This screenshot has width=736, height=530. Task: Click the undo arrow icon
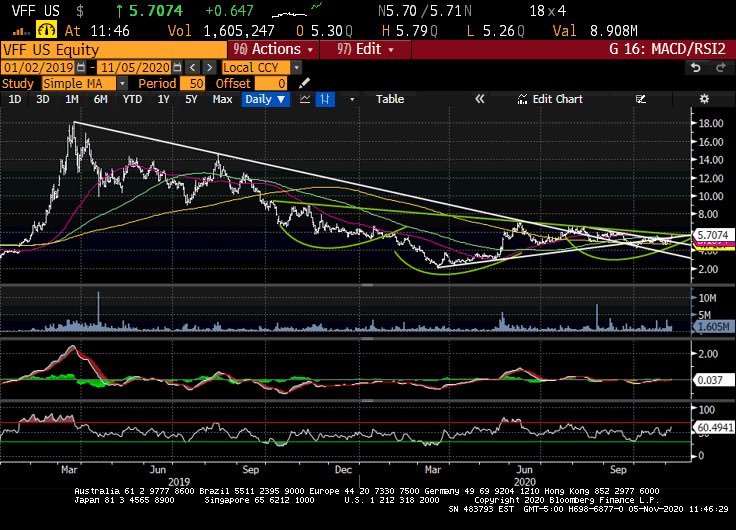pyautogui.click(x=696, y=68)
